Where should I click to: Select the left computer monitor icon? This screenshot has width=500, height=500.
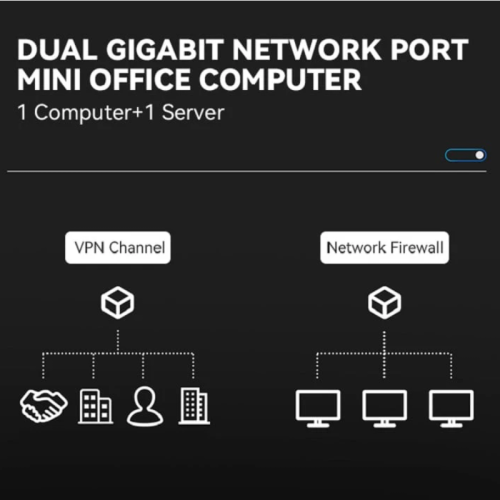pyautogui.click(x=318, y=409)
